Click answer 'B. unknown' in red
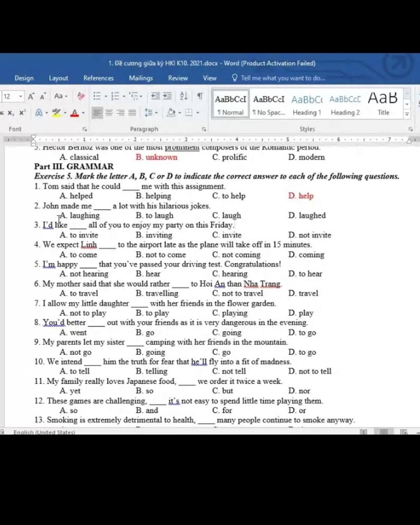Viewport: 420px width, 525px height. (x=157, y=157)
